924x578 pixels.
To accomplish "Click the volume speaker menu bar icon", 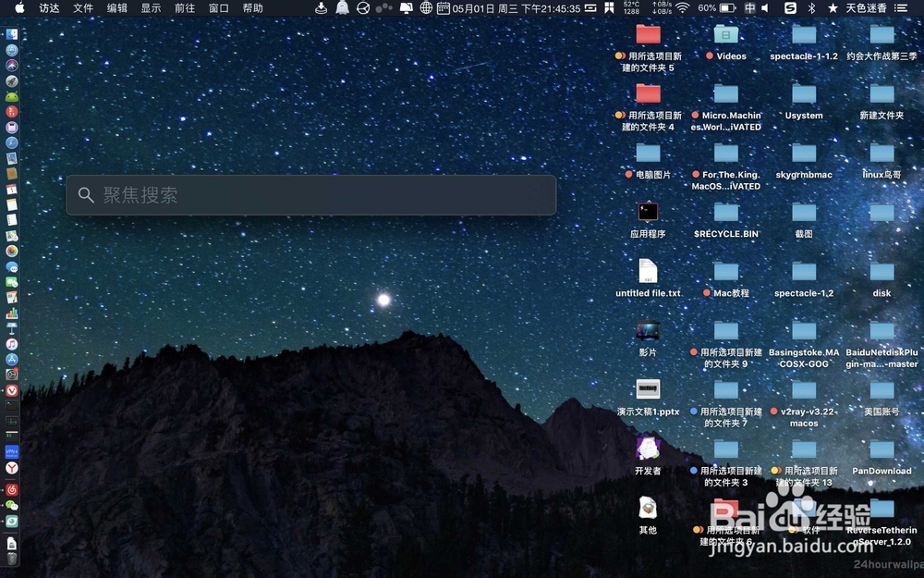I will (765, 7).
